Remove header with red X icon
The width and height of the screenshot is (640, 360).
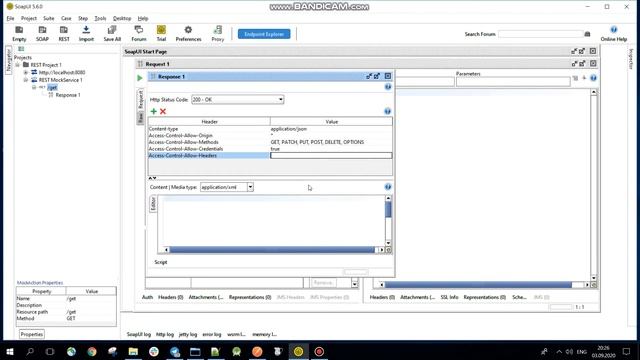coord(163,111)
